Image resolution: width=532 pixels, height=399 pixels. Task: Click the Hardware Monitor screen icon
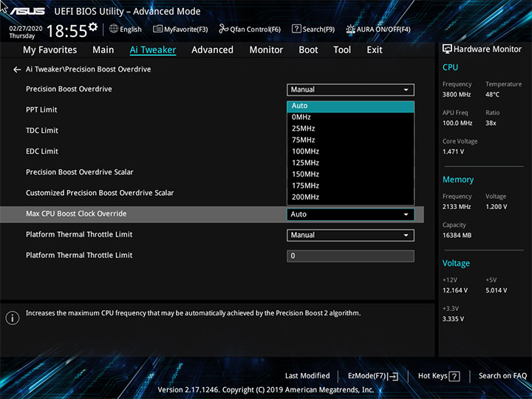447,49
